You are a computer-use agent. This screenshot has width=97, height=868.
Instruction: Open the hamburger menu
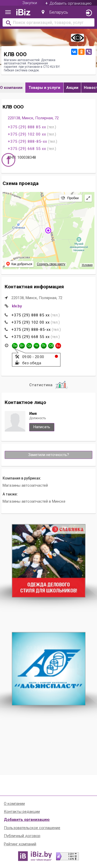8,12
